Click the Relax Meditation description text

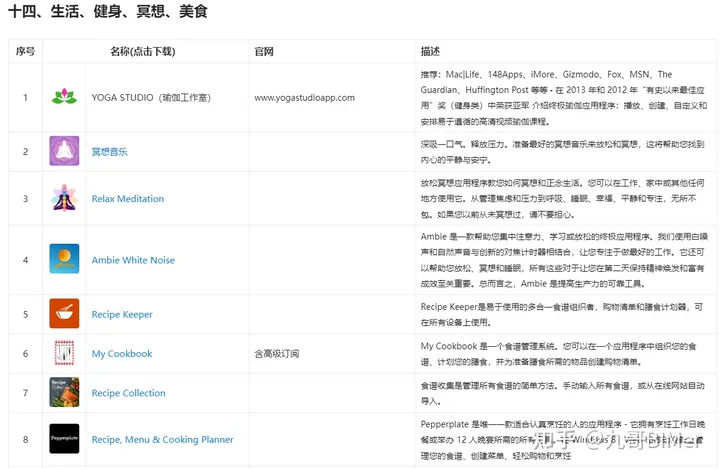tap(562, 198)
